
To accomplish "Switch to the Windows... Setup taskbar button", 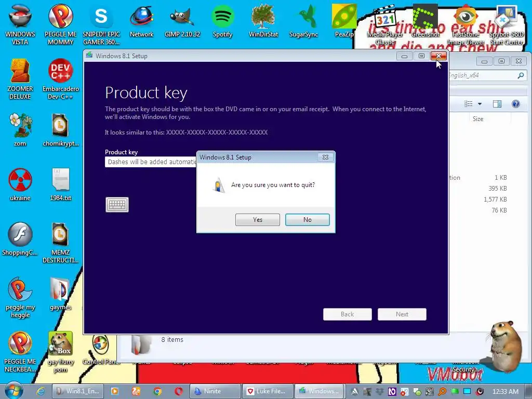I will click(320, 391).
